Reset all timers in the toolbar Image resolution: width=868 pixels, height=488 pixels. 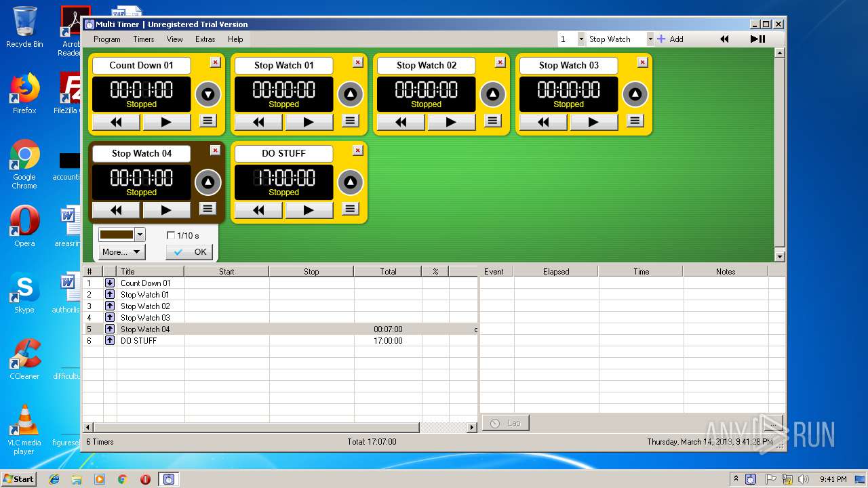[724, 39]
